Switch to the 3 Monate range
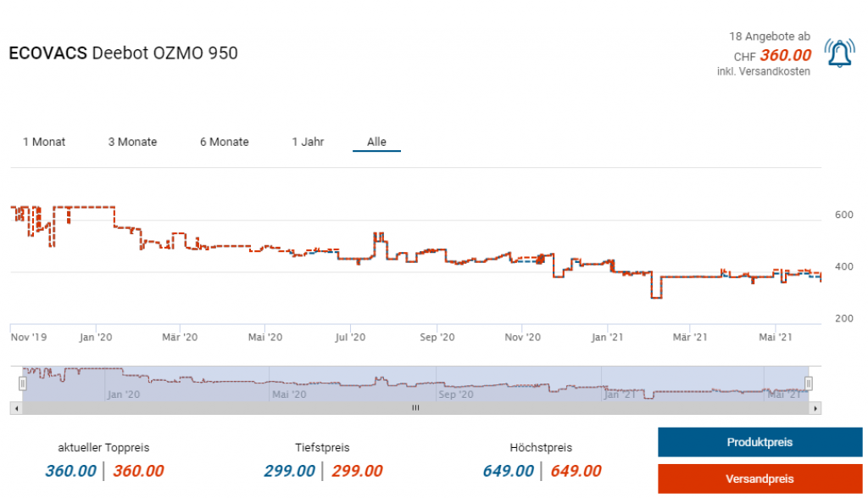 [x=132, y=142]
